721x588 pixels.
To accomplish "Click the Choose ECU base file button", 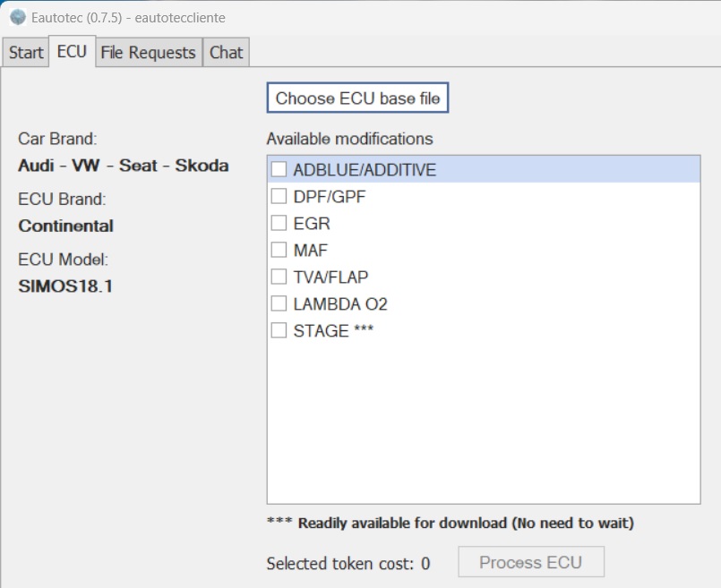I will [x=357, y=98].
